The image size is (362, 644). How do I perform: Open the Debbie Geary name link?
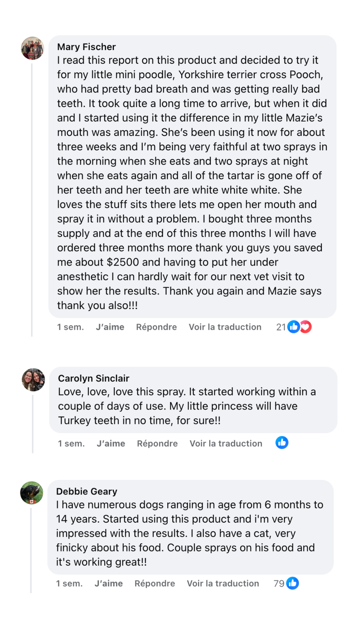tap(87, 491)
